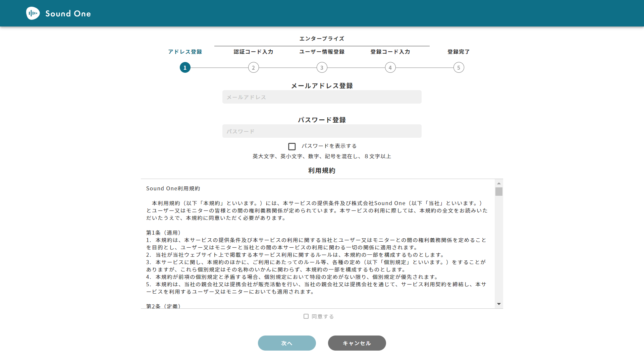
Task: Select step 5 circle in the progress stepper
Action: pyautogui.click(x=459, y=68)
